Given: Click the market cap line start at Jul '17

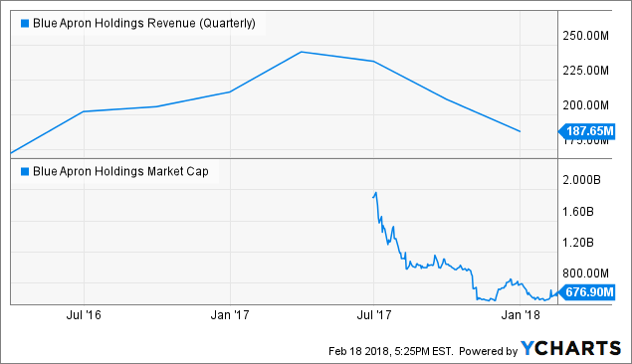Looking at the screenshot, I should (x=373, y=197).
